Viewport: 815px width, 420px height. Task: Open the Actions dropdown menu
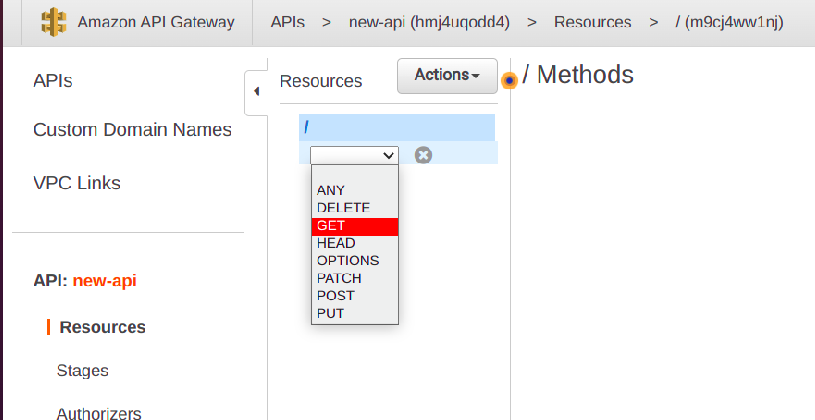[447, 75]
